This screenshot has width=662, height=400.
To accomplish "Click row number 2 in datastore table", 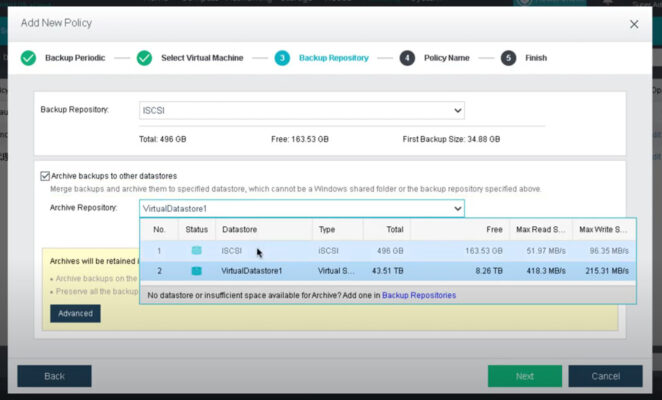I will (159, 271).
